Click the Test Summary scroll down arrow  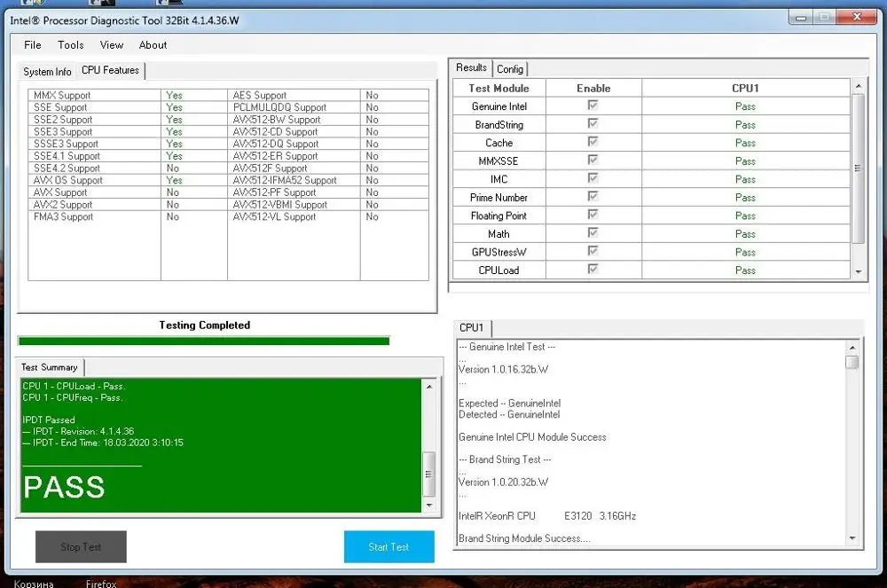click(x=428, y=505)
